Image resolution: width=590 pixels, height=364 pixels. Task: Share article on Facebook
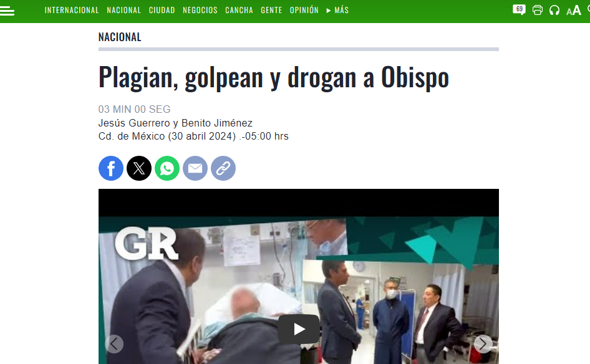111,168
